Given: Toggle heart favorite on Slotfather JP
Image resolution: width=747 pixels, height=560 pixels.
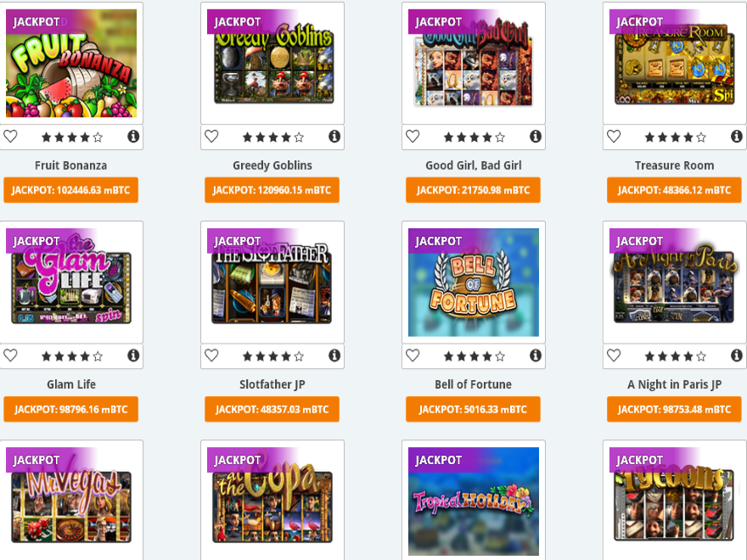Looking at the screenshot, I should (x=211, y=356).
